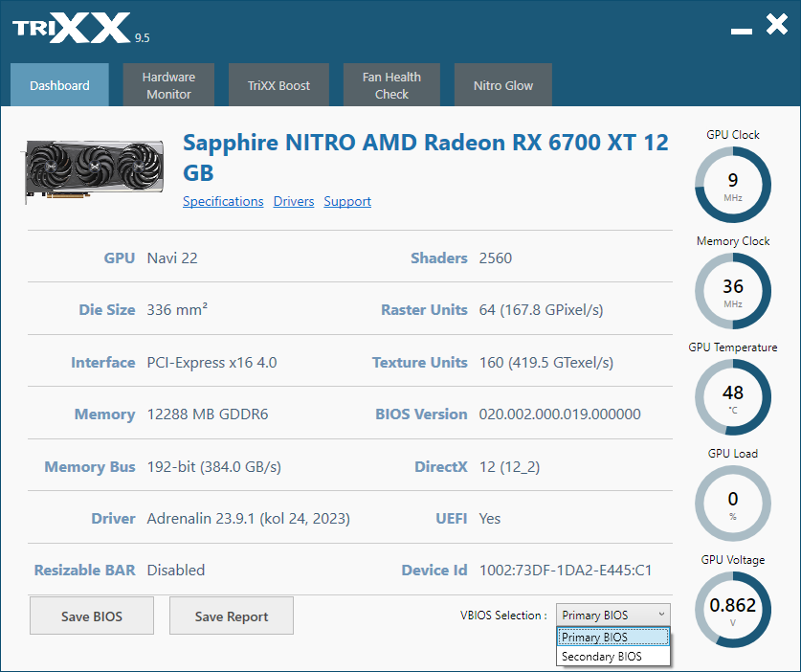The image size is (801, 672).
Task: Click the 160 (419.5 GTexel/s) value
Action: pos(546,362)
